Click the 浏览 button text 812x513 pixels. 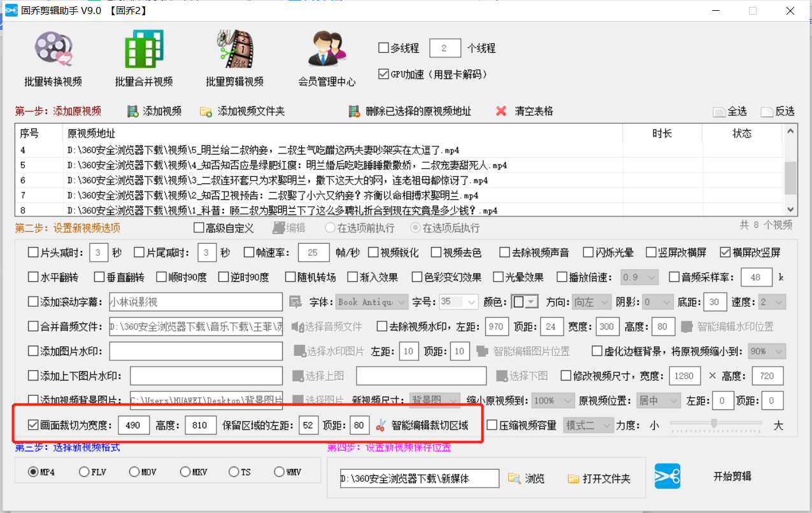535,478
